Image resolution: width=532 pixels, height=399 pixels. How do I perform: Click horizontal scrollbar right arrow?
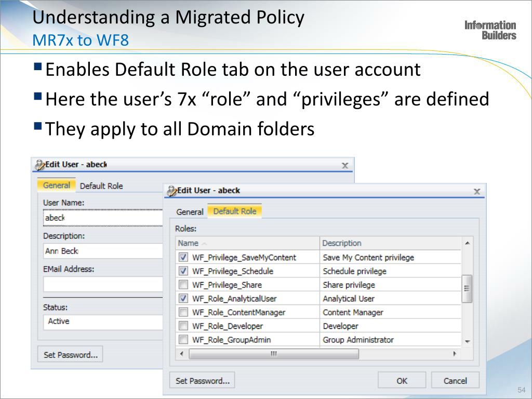click(455, 353)
